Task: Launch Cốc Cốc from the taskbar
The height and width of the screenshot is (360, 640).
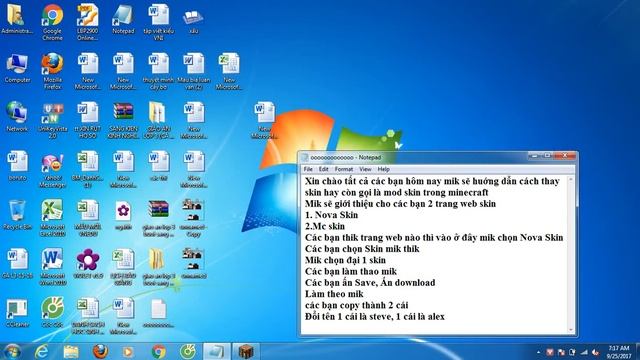Action: [x=187, y=351]
